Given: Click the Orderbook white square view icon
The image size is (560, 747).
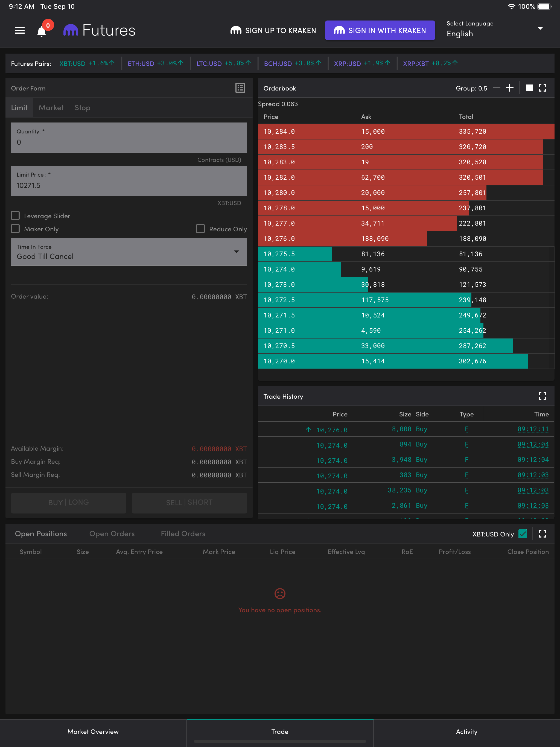Looking at the screenshot, I should tap(529, 88).
